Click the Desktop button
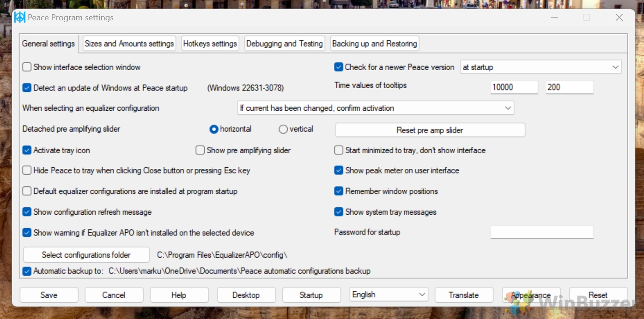644x319 pixels. pos(246,295)
